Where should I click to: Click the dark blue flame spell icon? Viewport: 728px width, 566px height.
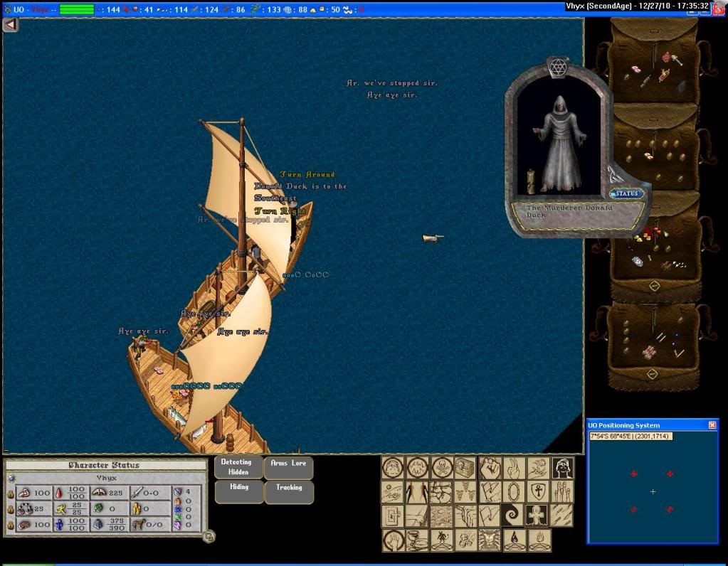[x=514, y=540]
